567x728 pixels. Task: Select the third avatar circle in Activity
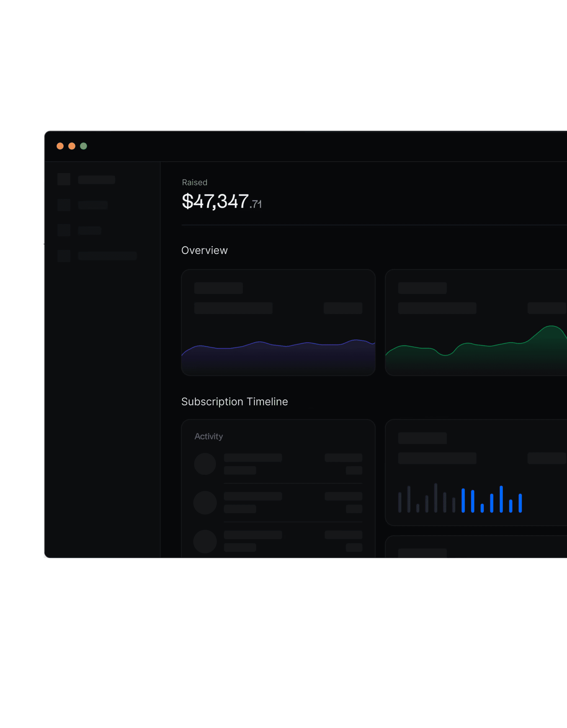click(205, 541)
